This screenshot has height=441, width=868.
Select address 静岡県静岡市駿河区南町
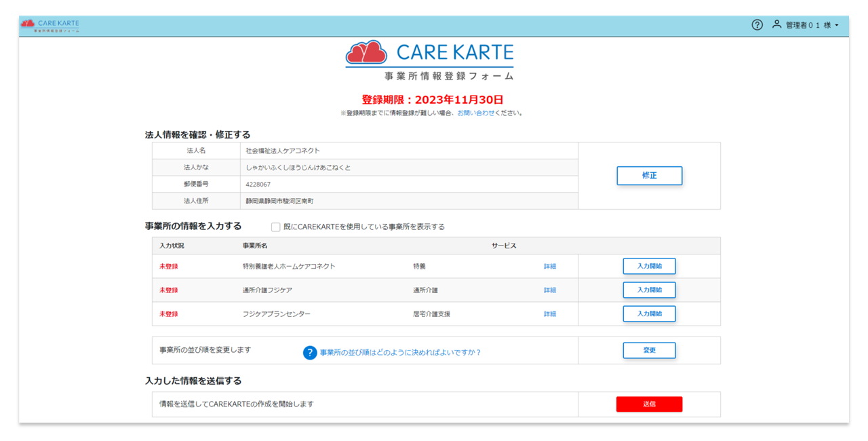click(x=279, y=202)
